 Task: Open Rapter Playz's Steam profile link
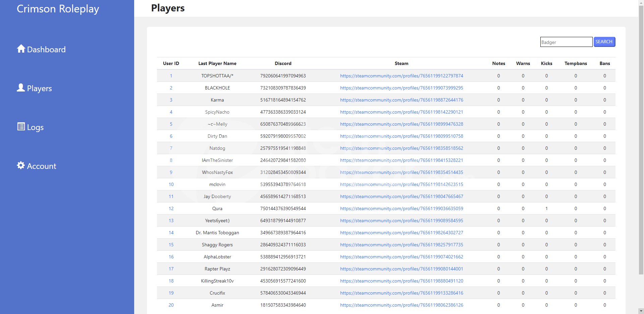[401, 269]
